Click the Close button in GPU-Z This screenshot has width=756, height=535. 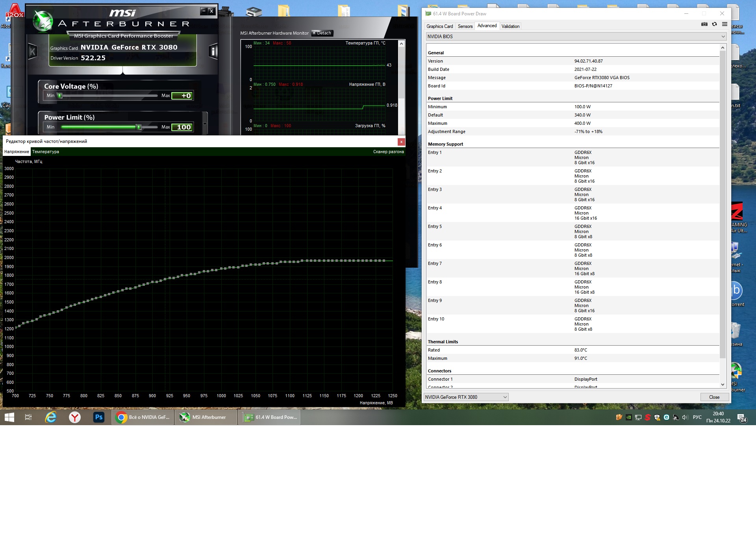click(x=714, y=397)
